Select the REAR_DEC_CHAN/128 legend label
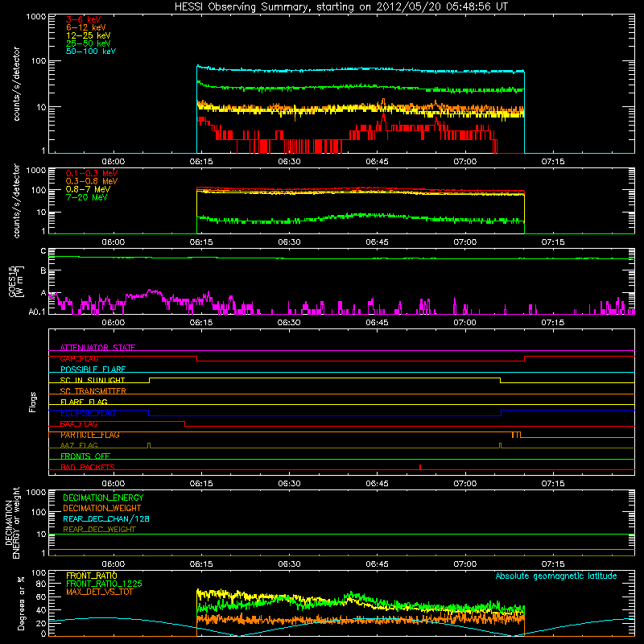Screen dimensions: 644x644 coord(106,518)
